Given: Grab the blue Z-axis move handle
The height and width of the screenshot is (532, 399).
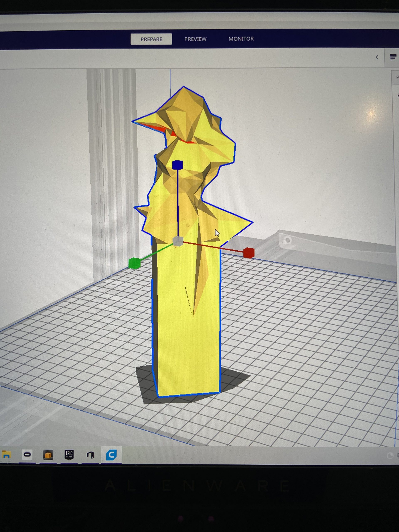Looking at the screenshot, I should coord(177,165).
